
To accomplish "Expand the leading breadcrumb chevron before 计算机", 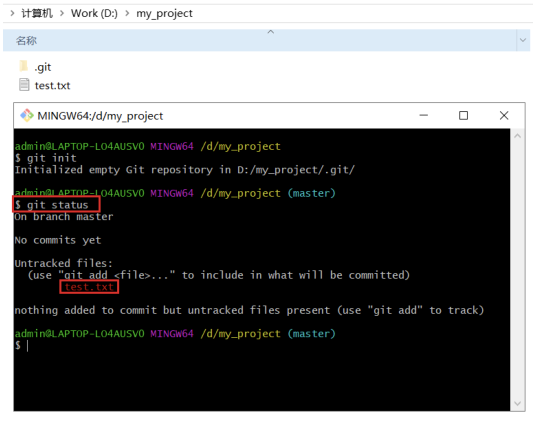I will 12,13.
